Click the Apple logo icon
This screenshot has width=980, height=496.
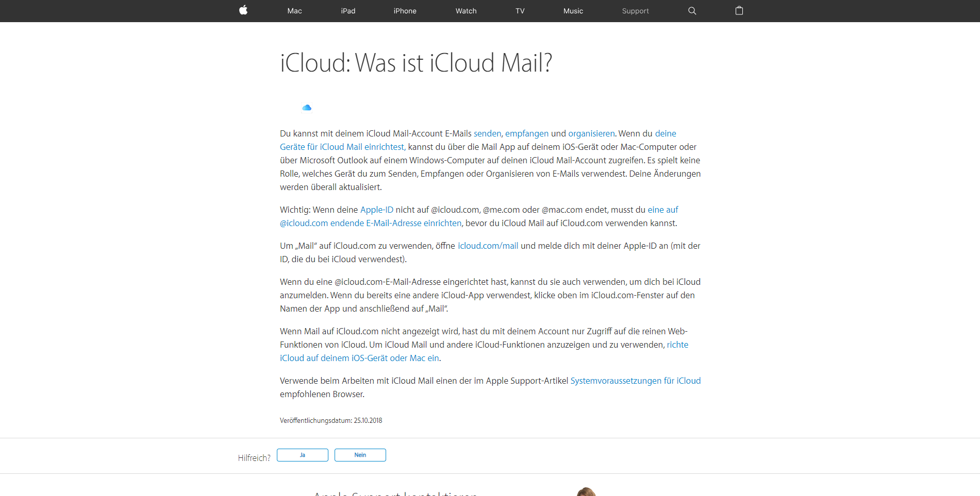[x=243, y=10]
